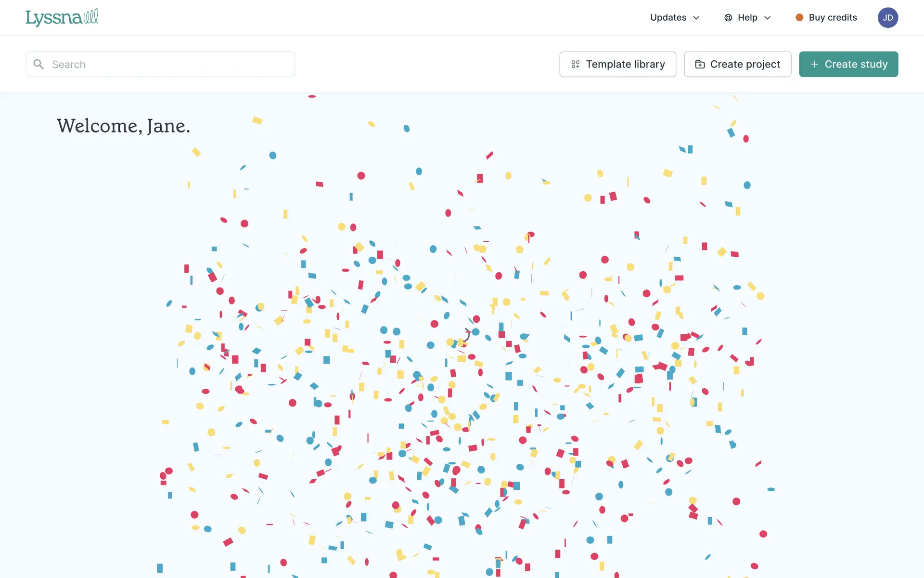The height and width of the screenshot is (578, 924).
Task: Click the grid icon in Template library
Action: [x=575, y=65]
